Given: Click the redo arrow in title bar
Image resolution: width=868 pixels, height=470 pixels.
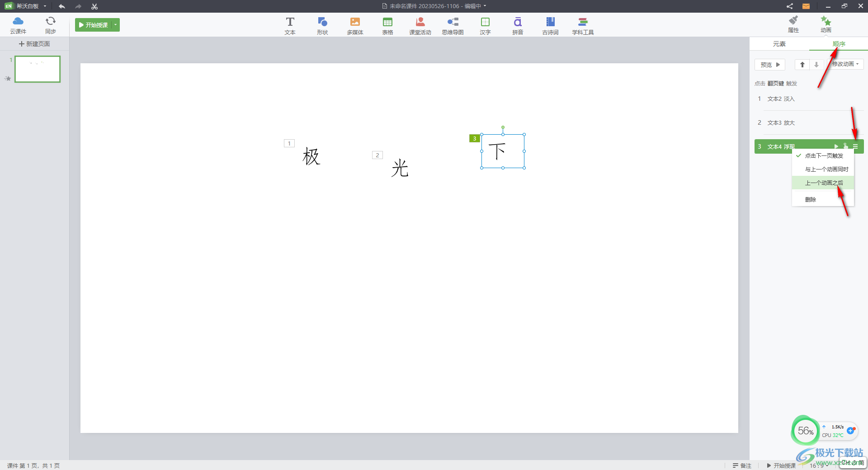Looking at the screenshot, I should tap(78, 6).
